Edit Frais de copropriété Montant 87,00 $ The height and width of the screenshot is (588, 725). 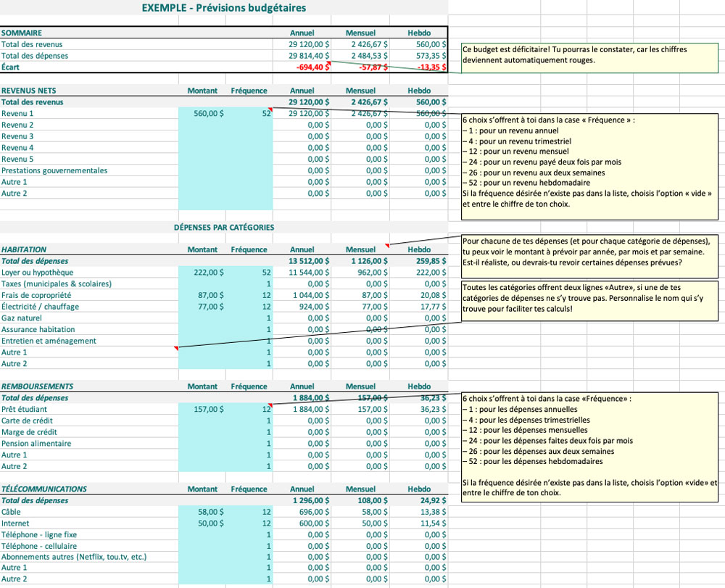202,295
